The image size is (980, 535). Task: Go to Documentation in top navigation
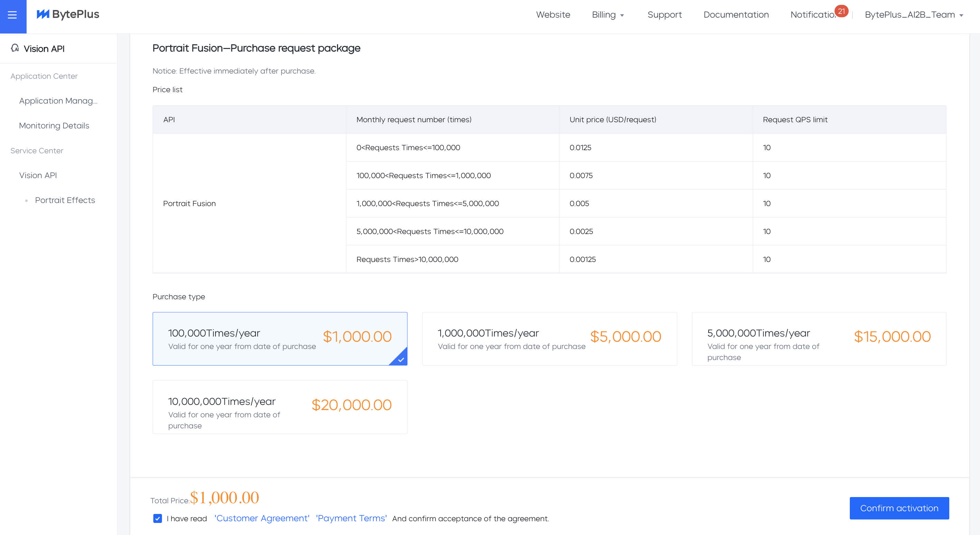736,15
